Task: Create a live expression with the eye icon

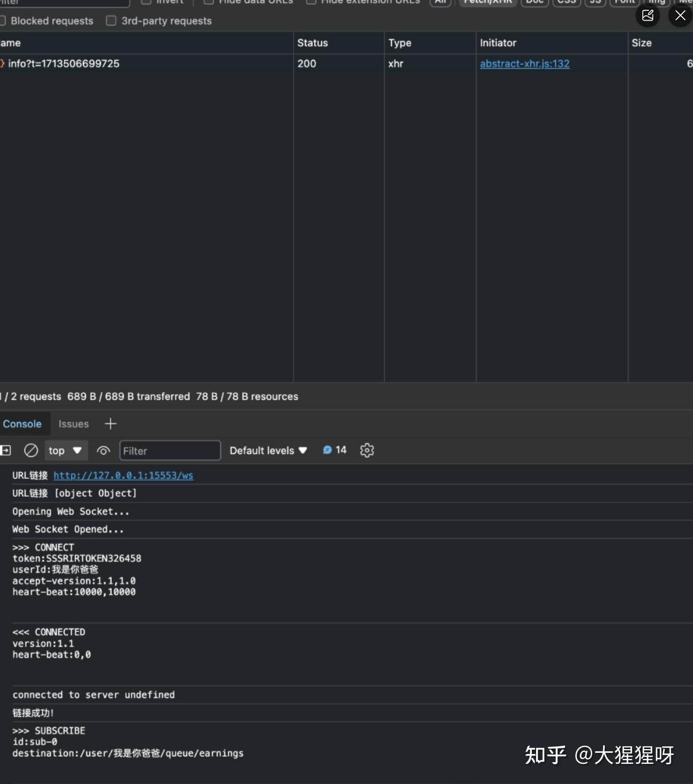Action: click(103, 450)
